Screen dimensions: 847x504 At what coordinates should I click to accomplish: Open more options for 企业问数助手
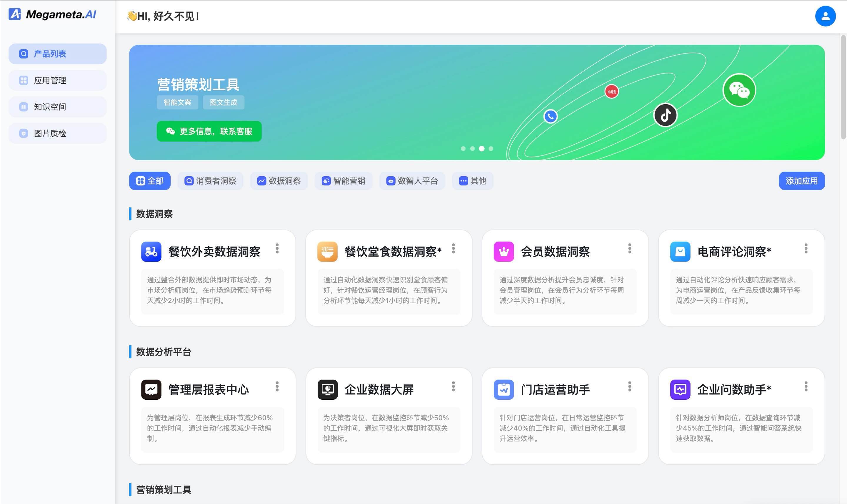pyautogui.click(x=806, y=386)
